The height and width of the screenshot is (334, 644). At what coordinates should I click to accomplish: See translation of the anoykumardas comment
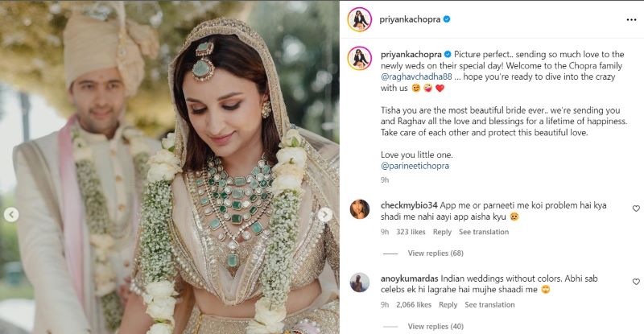[x=490, y=305]
